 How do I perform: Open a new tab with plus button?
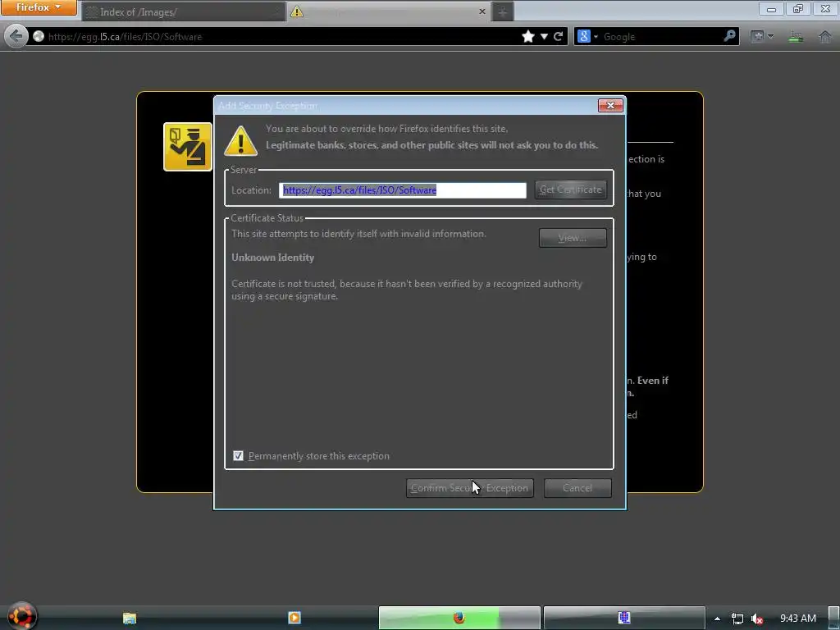[503, 11]
